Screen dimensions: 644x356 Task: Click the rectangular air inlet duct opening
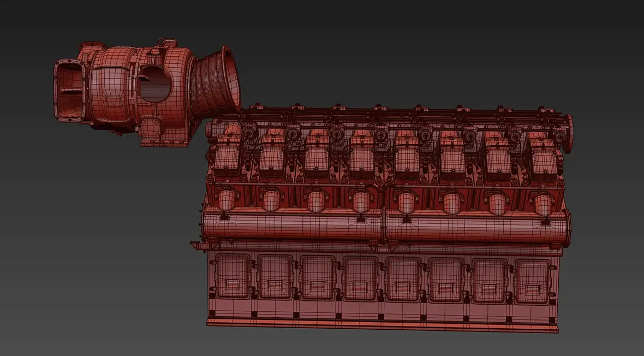pyautogui.click(x=69, y=91)
